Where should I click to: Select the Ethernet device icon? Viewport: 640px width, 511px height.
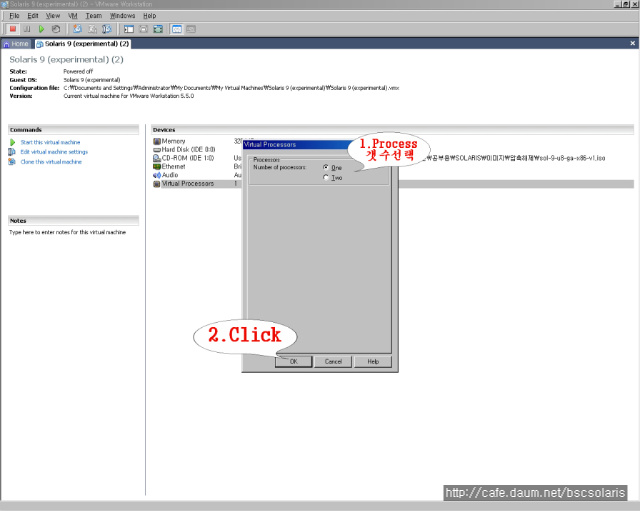coord(157,167)
